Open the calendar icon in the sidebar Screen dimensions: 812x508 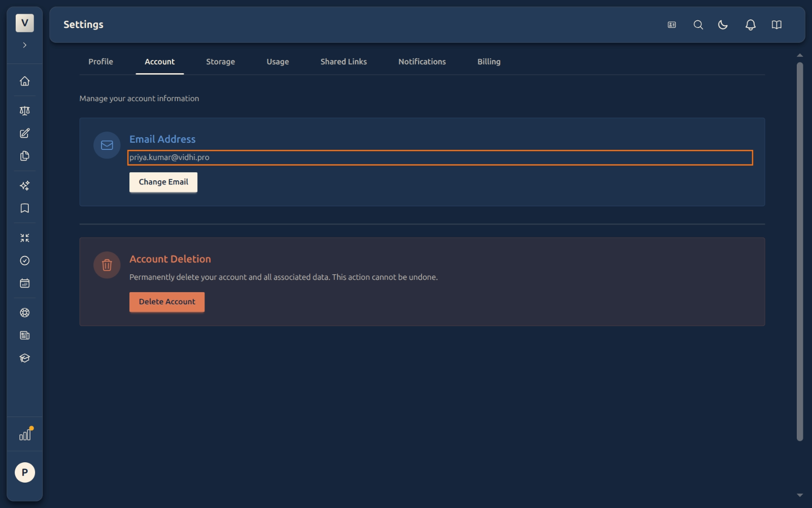point(24,283)
